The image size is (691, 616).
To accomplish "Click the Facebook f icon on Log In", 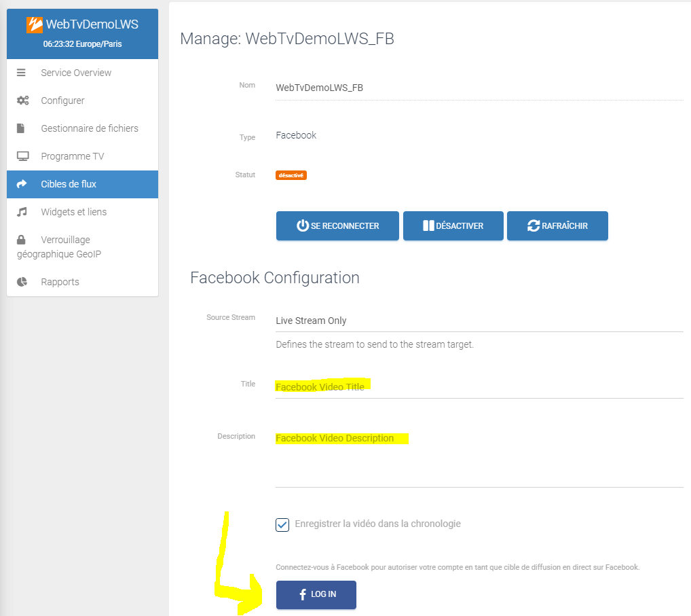I will [x=303, y=594].
